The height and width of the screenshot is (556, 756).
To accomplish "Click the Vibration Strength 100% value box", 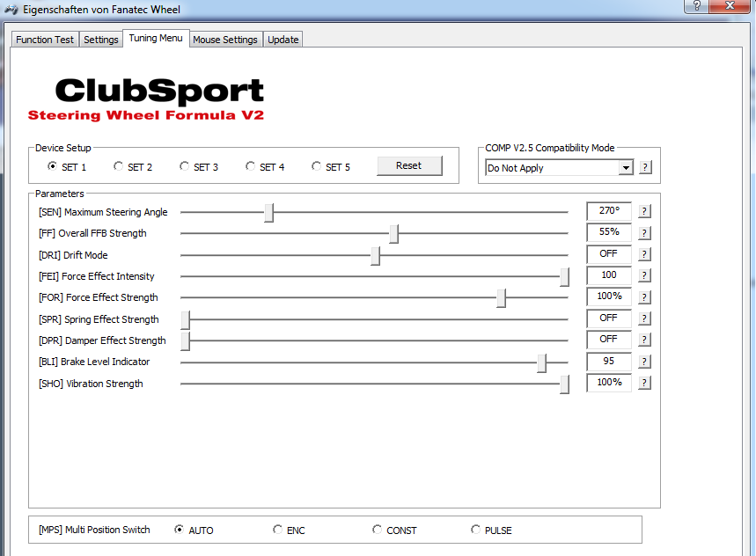I will click(x=609, y=383).
